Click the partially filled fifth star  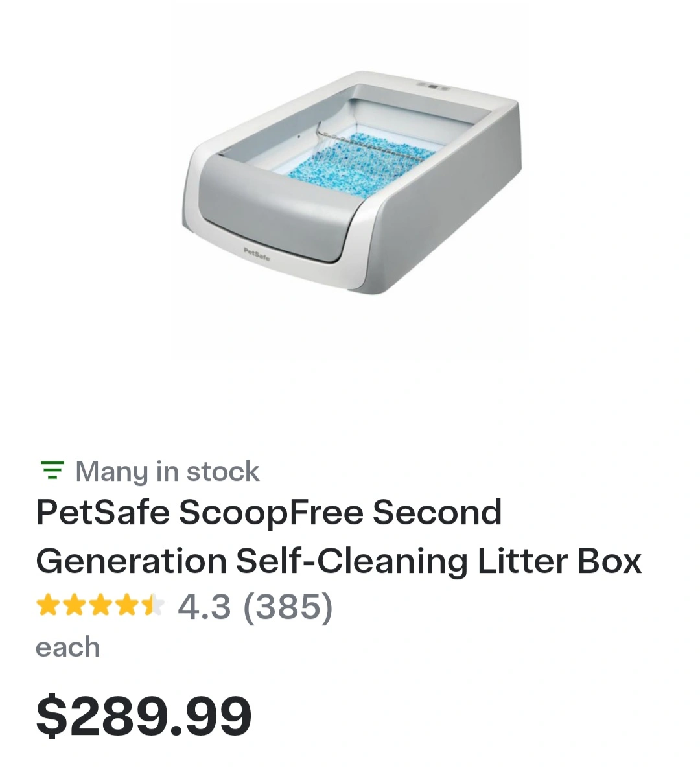154,605
